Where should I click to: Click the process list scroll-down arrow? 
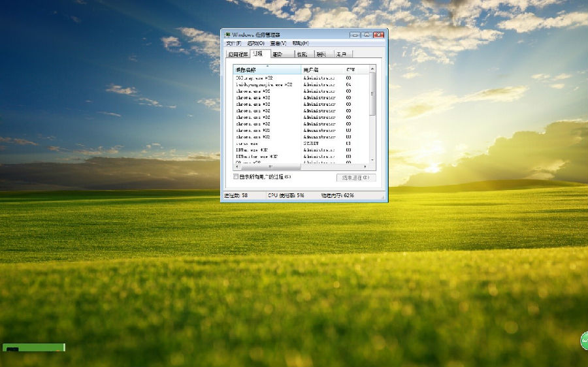pyautogui.click(x=373, y=159)
